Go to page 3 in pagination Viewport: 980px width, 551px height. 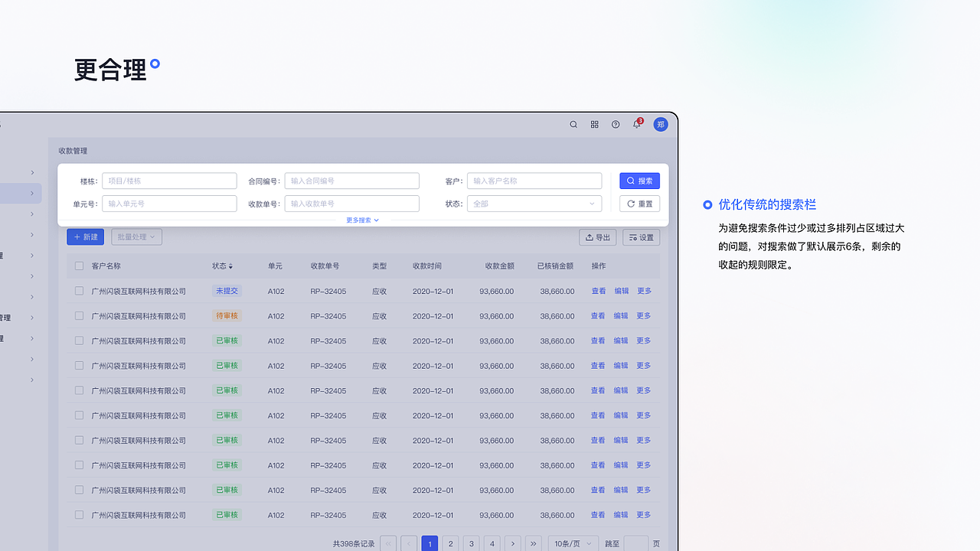tap(471, 543)
